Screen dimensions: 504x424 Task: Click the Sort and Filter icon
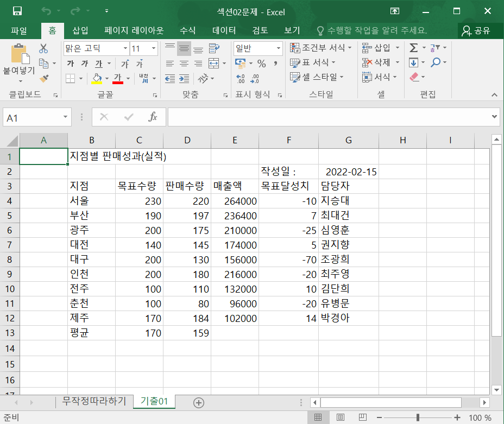(435, 48)
